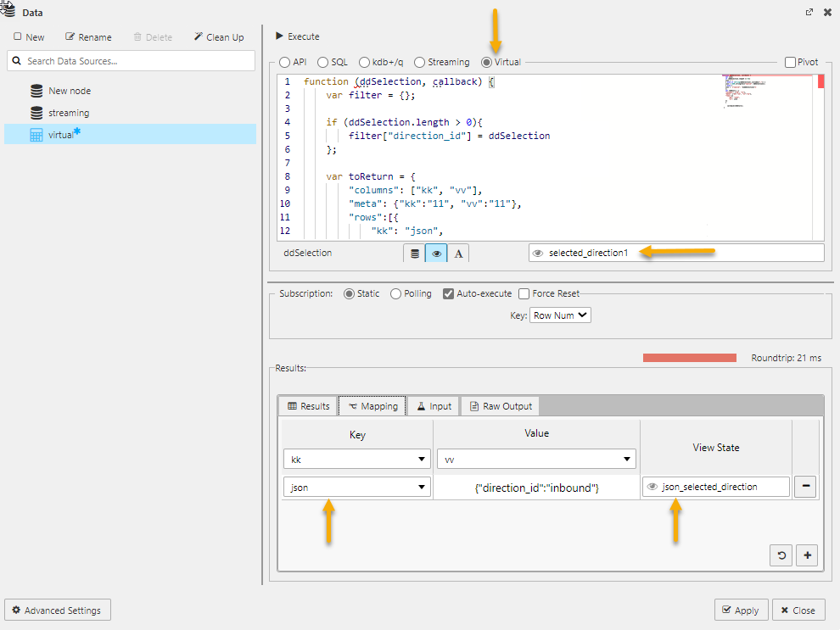Switch to the Input tab
840x630 pixels.
point(434,406)
